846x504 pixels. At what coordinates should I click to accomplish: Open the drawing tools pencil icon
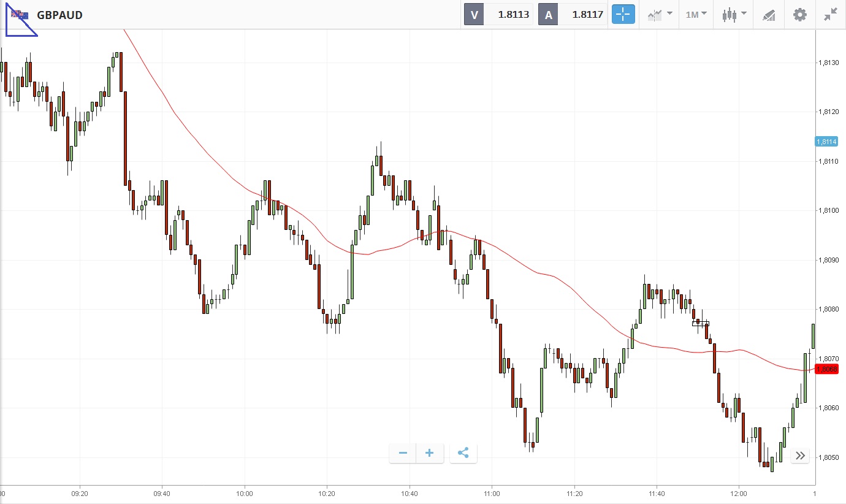click(x=769, y=15)
